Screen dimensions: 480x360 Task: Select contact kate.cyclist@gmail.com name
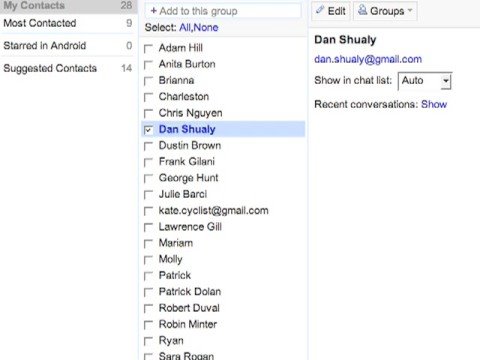[213, 211]
